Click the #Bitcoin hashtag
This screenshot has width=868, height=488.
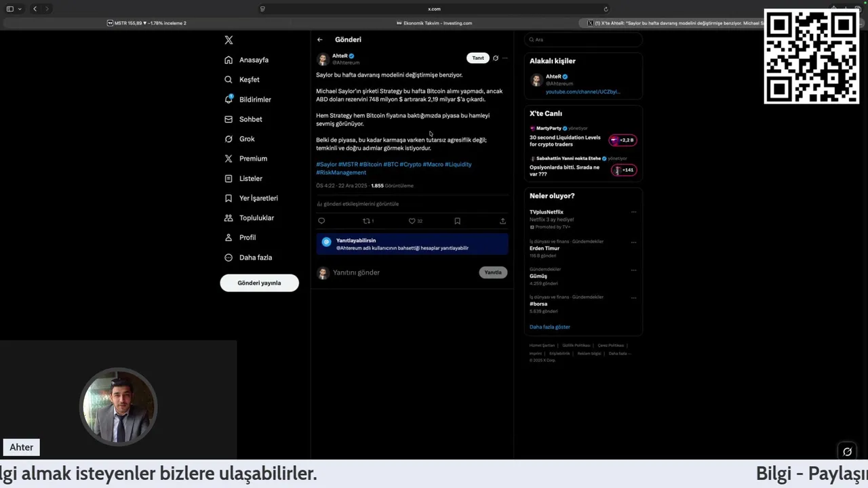[x=371, y=164]
